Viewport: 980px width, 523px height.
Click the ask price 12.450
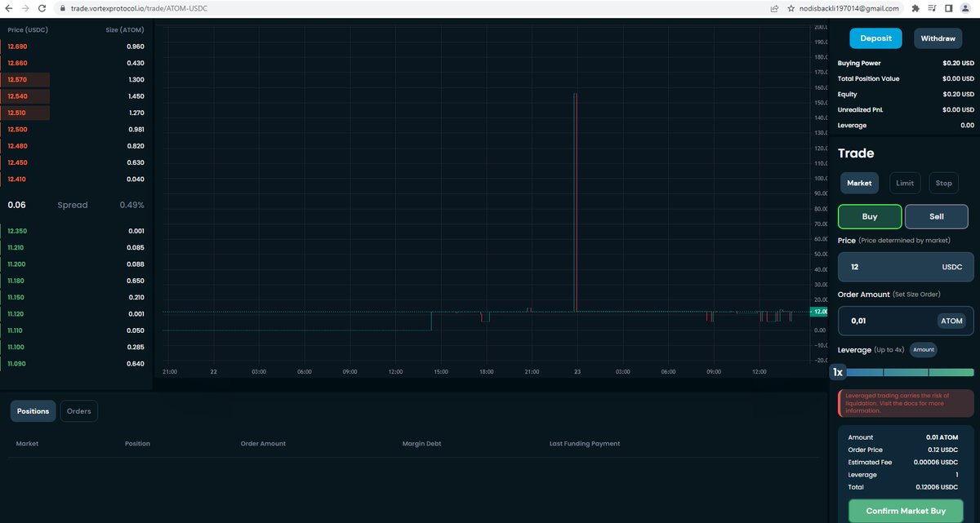point(17,162)
